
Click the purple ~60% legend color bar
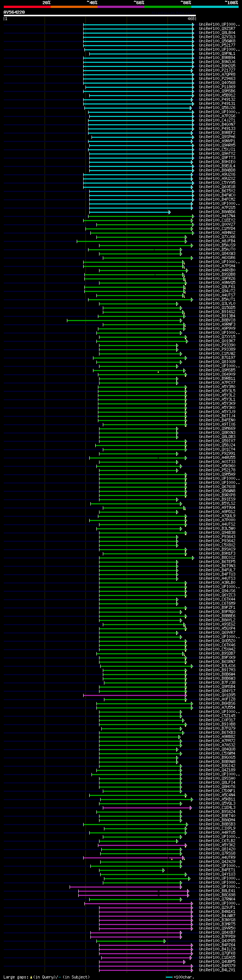[121, 7]
